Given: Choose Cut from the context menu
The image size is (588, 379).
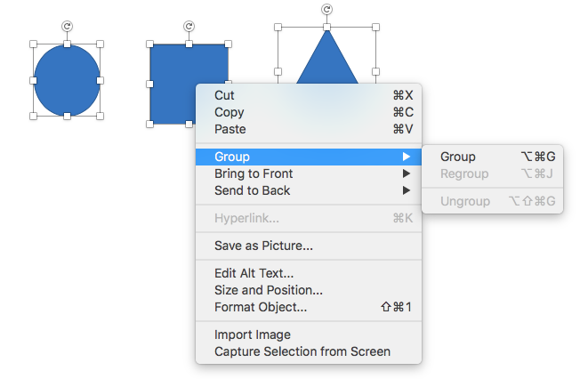Looking at the screenshot, I should pyautogui.click(x=224, y=95).
